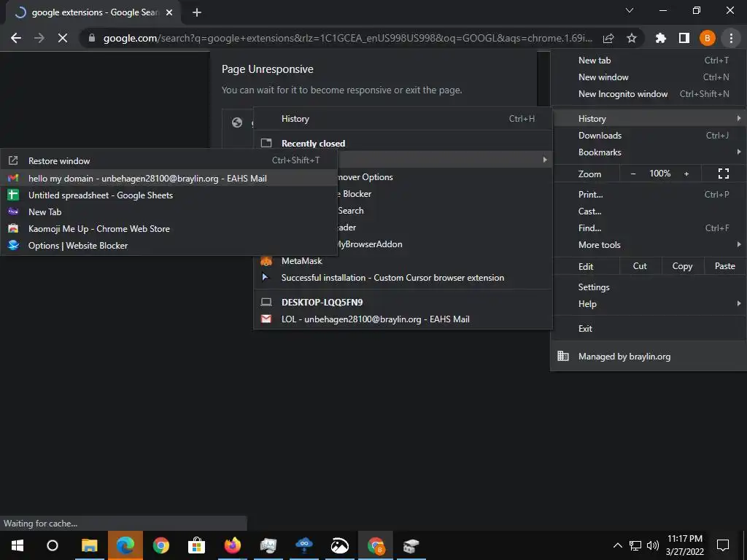Click the DESKTOP-LQQ5FN9 device heading
The height and width of the screenshot is (560, 747).
tap(322, 303)
